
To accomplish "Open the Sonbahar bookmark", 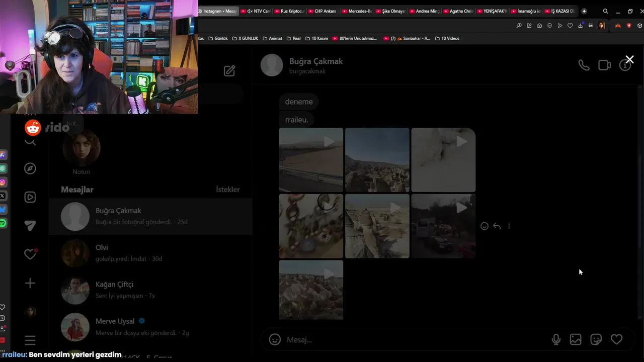I will tap(407, 38).
